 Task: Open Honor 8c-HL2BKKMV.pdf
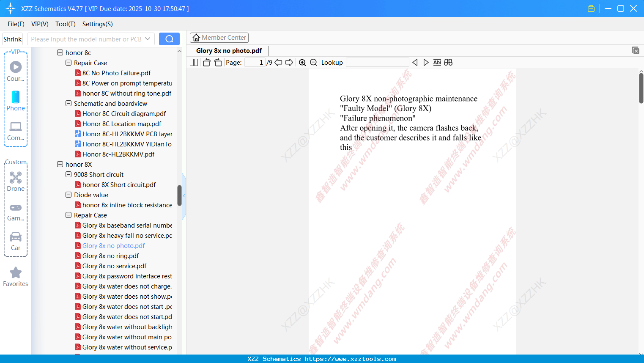pyautogui.click(x=115, y=154)
